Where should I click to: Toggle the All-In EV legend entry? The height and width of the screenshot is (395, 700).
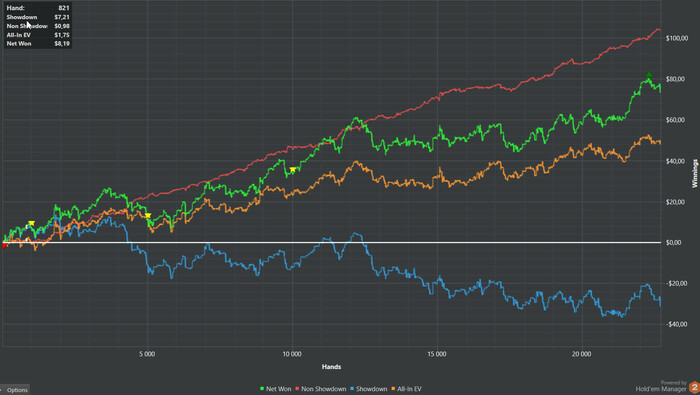tap(406, 389)
